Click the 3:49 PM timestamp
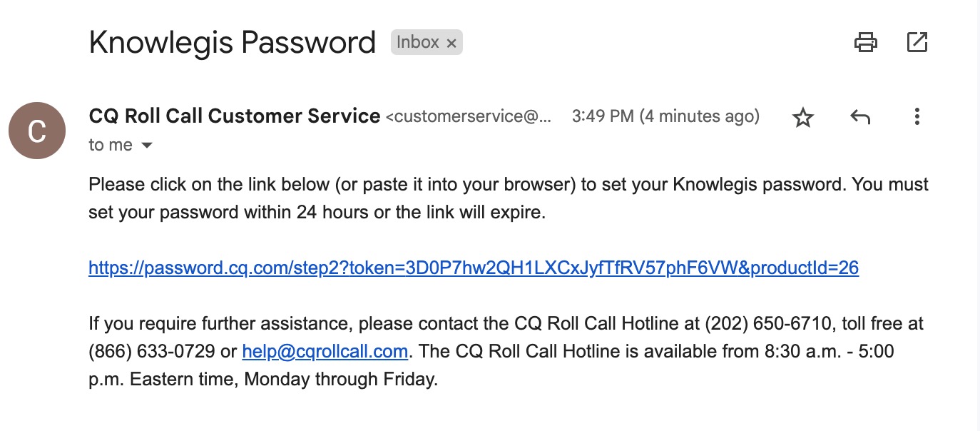The height and width of the screenshot is (431, 980). click(x=665, y=116)
